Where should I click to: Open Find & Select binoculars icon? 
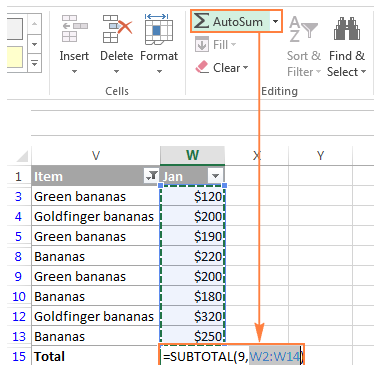[x=347, y=29]
